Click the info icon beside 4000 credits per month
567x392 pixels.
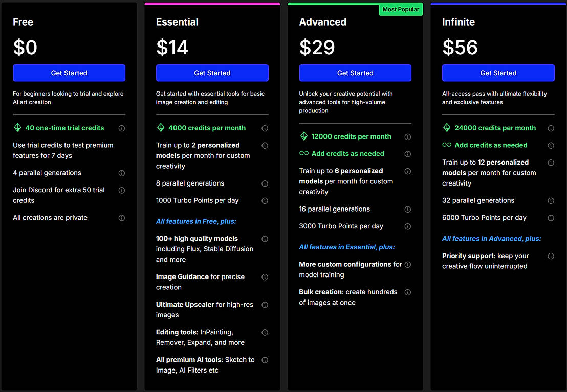click(265, 128)
